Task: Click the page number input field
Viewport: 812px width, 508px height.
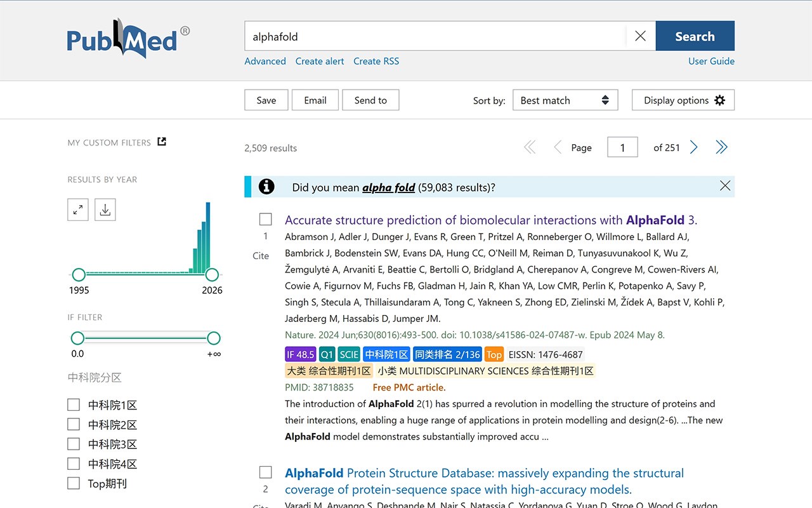Action: click(622, 147)
